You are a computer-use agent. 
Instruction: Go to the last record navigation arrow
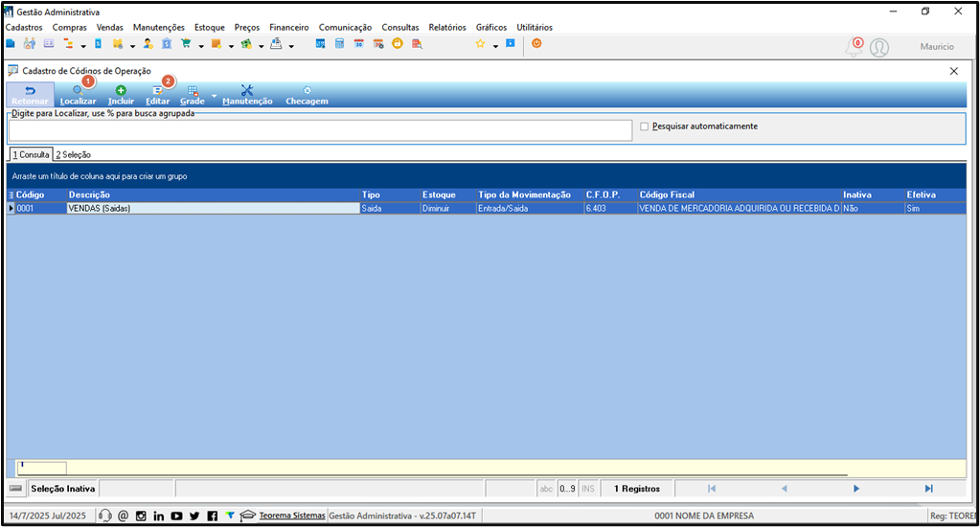(x=929, y=489)
